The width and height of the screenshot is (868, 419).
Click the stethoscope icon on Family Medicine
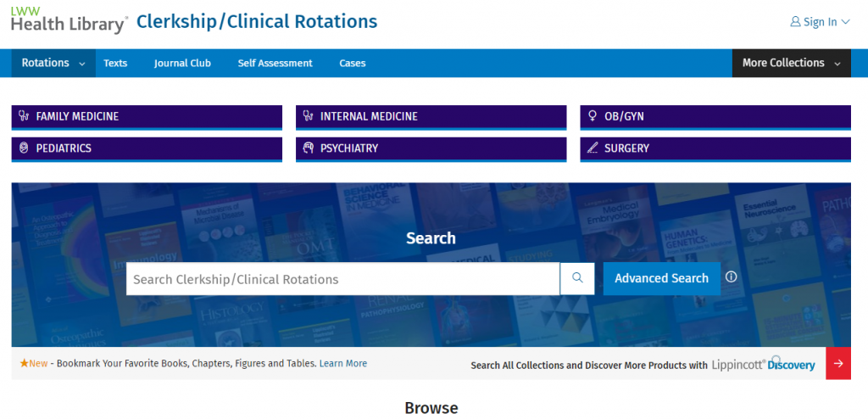pos(23,116)
